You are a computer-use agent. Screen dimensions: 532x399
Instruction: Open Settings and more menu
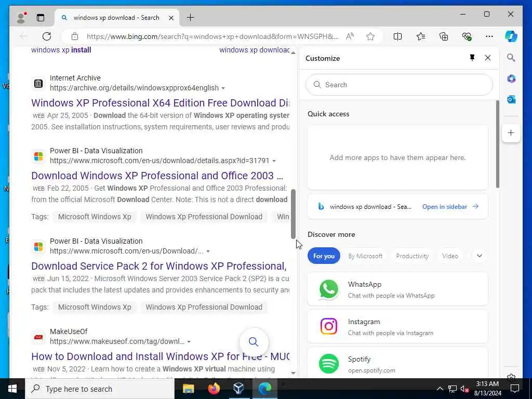489,36
